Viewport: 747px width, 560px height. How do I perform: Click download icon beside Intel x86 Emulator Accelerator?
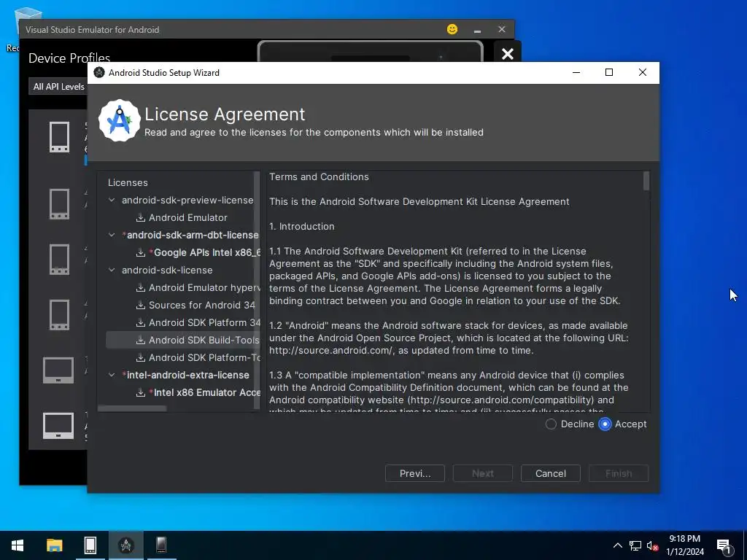[141, 392]
